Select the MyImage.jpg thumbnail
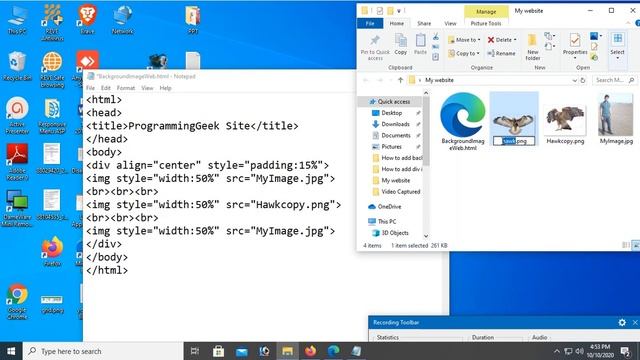Image resolution: width=640 pixels, height=360 pixels. (x=616, y=115)
